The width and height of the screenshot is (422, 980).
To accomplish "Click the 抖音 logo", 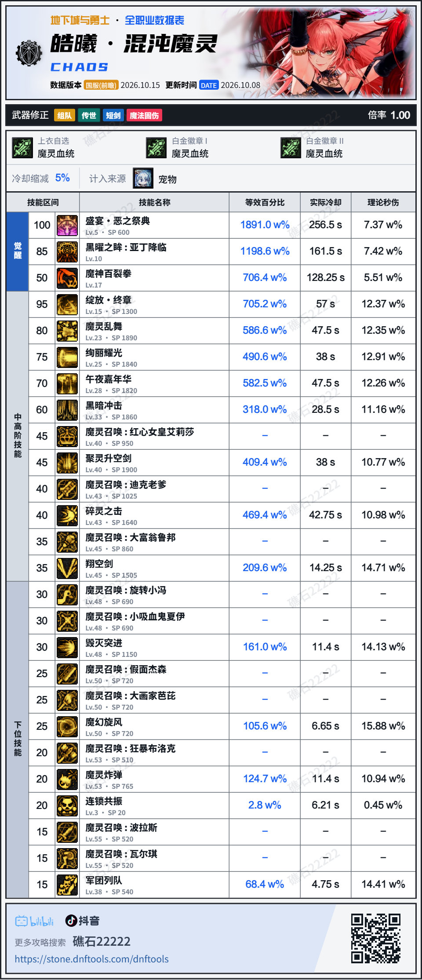I will 82,921.
